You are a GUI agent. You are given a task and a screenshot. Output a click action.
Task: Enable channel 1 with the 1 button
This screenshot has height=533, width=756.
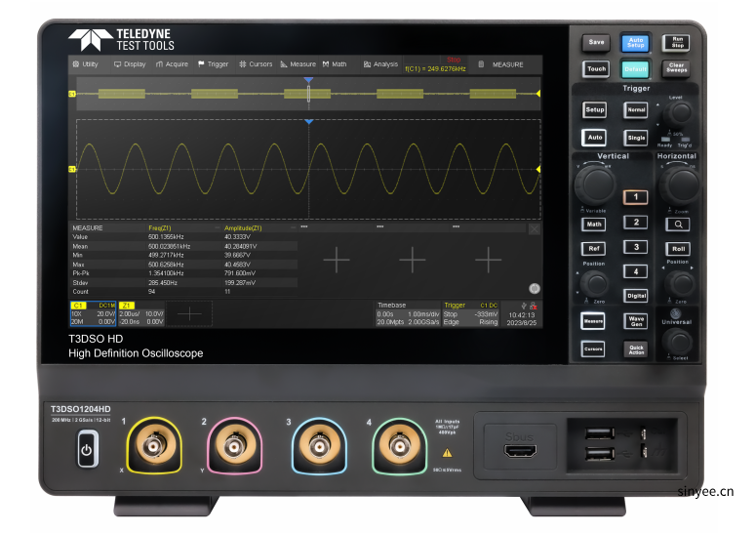[636, 197]
